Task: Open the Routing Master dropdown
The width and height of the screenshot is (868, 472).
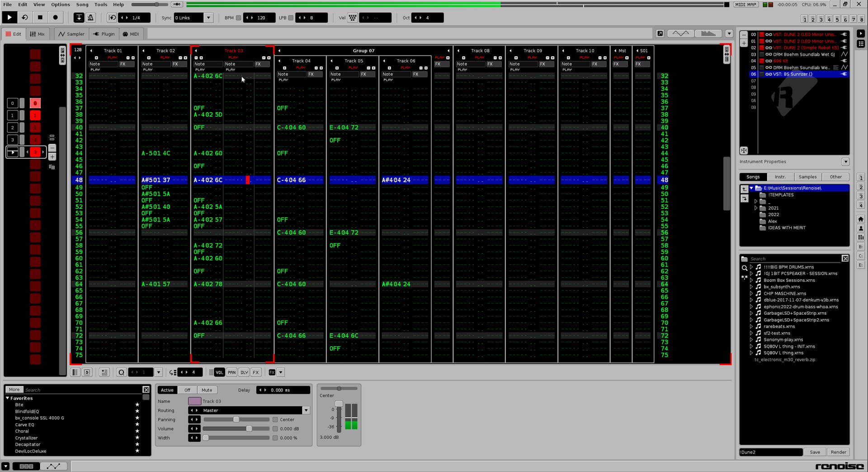Action: 306,411
